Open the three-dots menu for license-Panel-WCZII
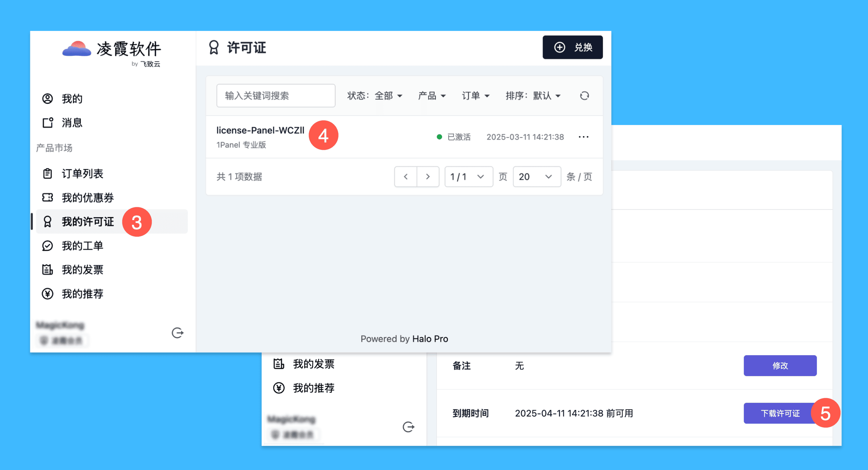The width and height of the screenshot is (868, 470). point(583,137)
